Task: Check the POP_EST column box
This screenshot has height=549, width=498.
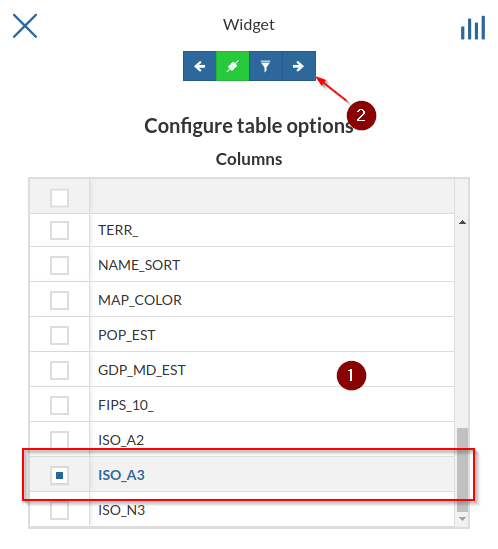Action: click(x=59, y=335)
